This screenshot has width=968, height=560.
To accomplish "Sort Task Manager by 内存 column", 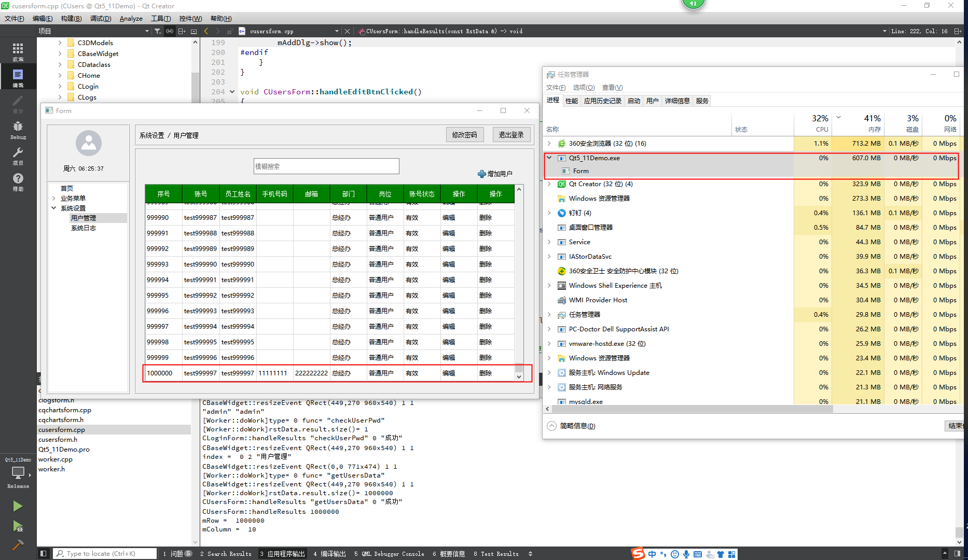I will coord(874,129).
